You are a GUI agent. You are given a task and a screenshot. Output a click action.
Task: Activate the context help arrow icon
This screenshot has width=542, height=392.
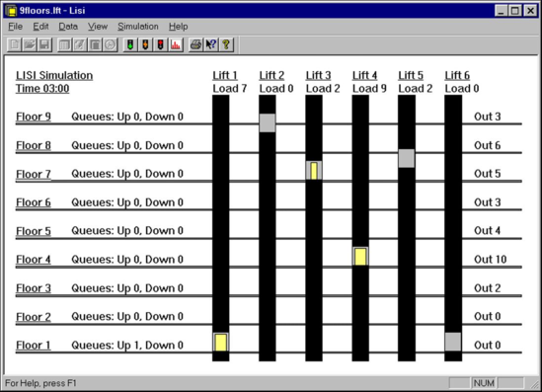coord(211,45)
